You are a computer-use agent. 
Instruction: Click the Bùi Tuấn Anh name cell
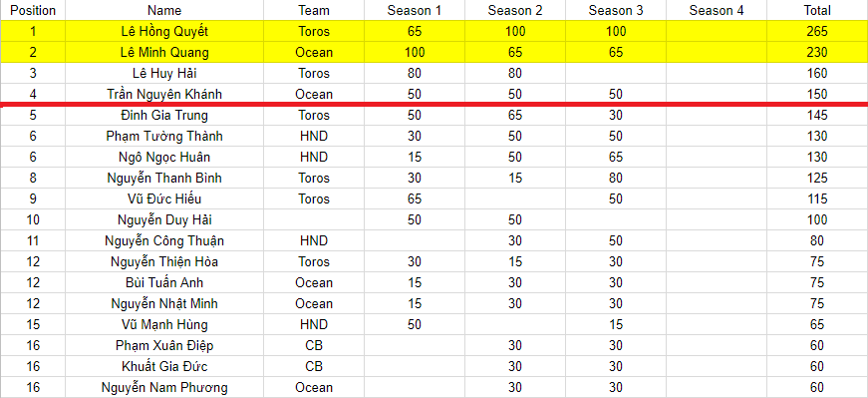[164, 282]
